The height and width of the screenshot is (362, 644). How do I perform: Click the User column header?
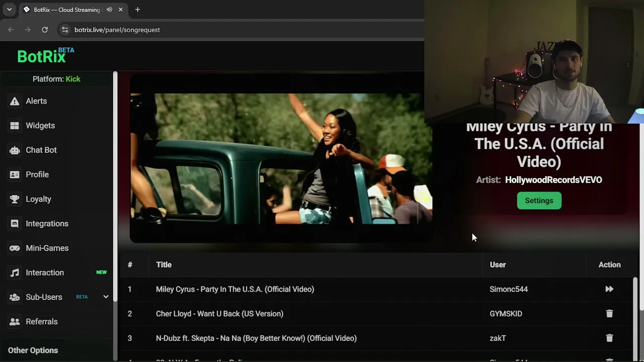[498, 264]
